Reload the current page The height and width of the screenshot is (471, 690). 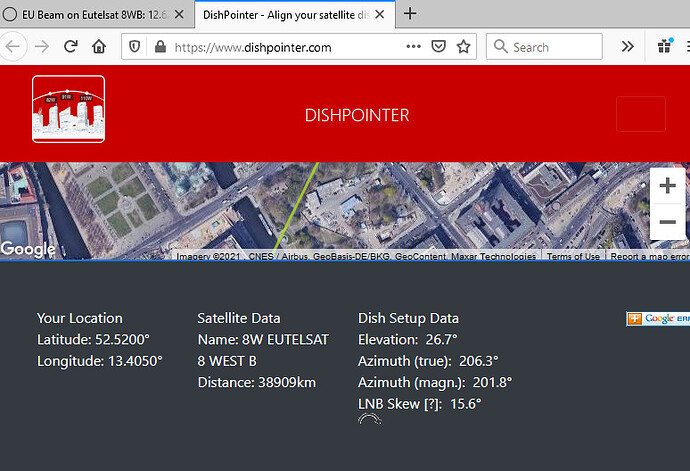point(71,46)
